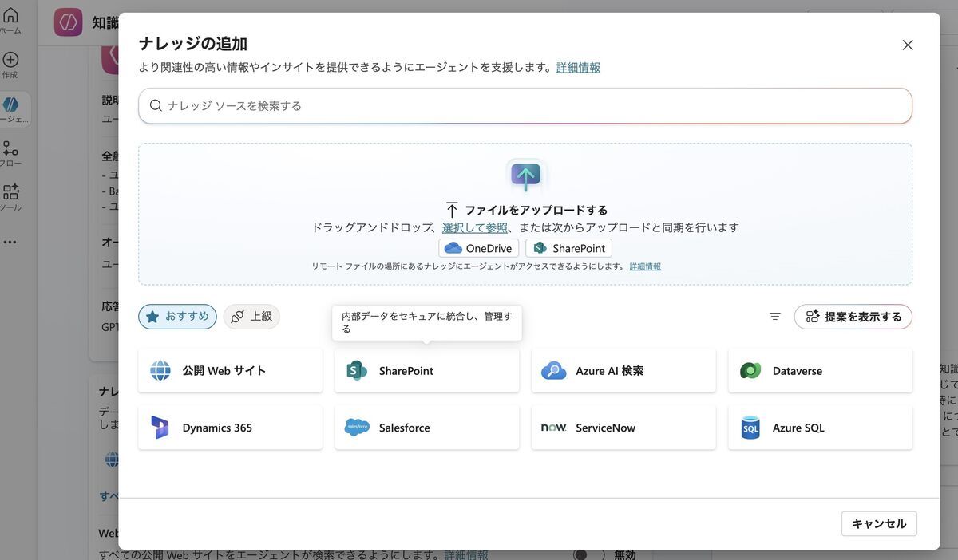Select Azure SQL knowledge source card
Image resolution: width=958 pixels, height=560 pixels.
coord(820,428)
